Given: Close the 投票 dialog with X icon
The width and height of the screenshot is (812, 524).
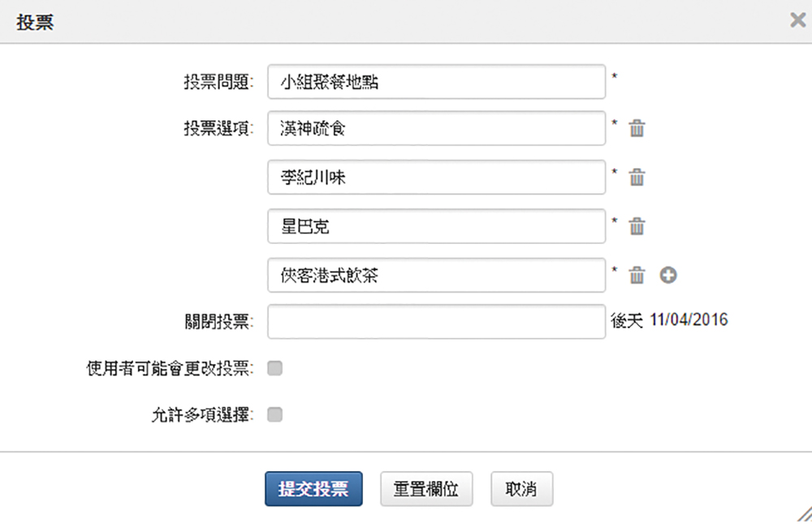Looking at the screenshot, I should click(x=798, y=20).
